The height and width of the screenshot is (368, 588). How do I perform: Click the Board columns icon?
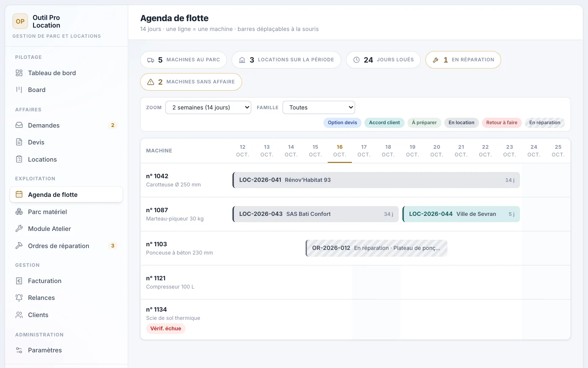click(19, 90)
